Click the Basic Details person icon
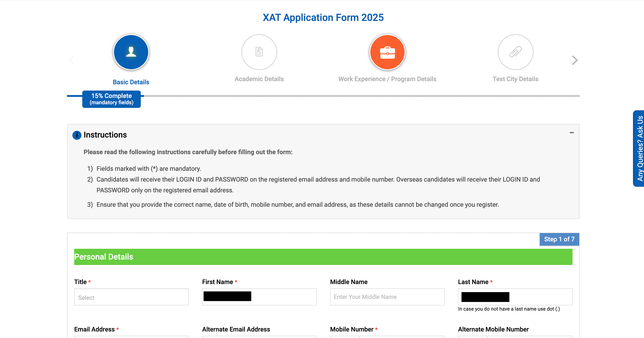 coord(131,52)
